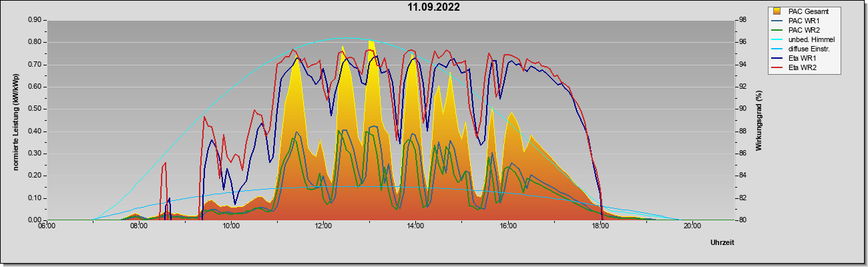Click the 0.90 left axis value
Viewport: 868px width, 267px height.
tap(35, 20)
